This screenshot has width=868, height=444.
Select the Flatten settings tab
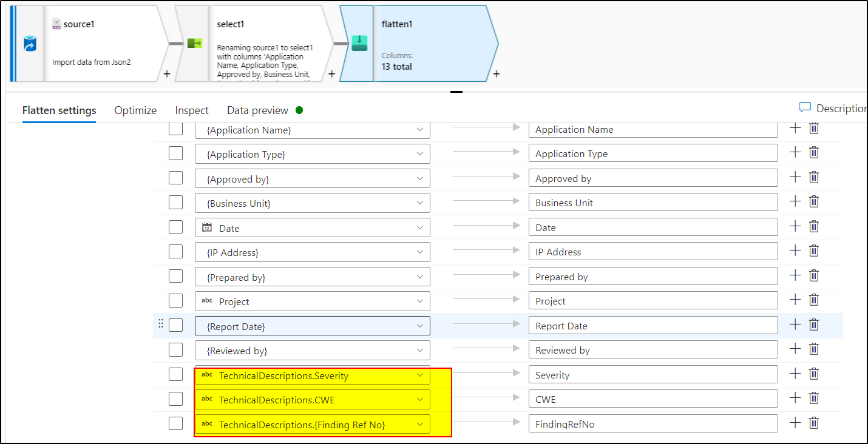click(59, 110)
